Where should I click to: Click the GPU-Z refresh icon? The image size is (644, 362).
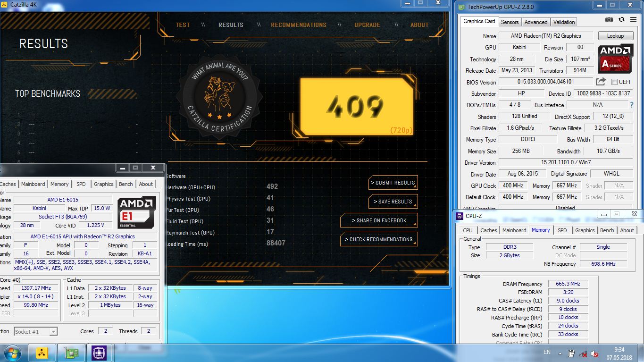621,19
